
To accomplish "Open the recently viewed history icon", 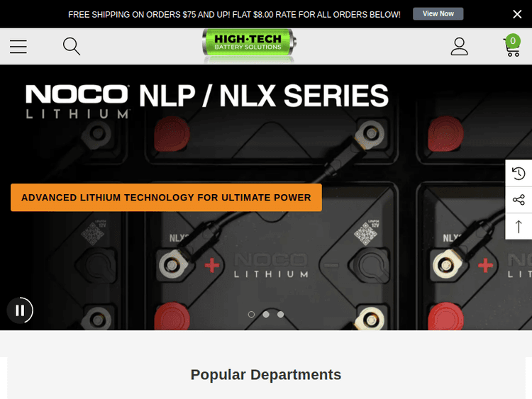I will 519,173.
